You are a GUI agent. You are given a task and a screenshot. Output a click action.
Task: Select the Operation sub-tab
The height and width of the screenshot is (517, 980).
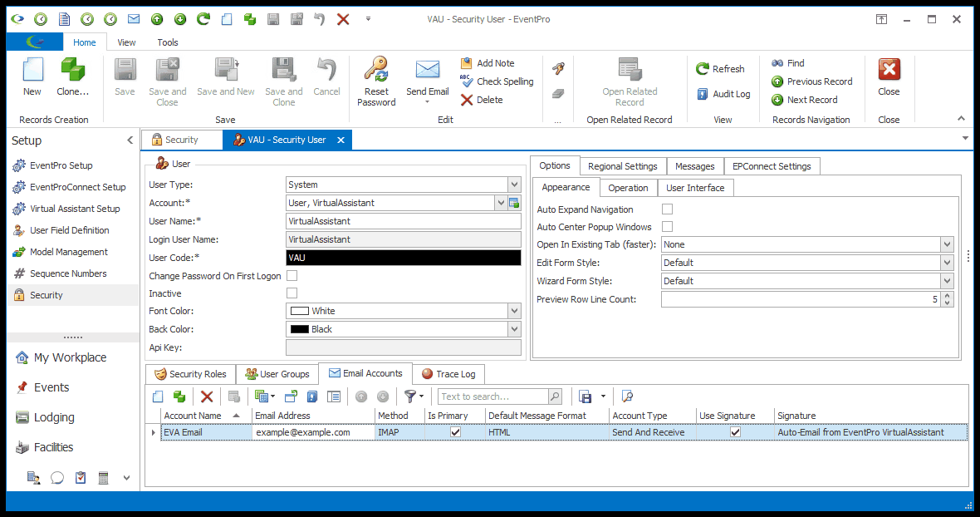[x=628, y=188]
